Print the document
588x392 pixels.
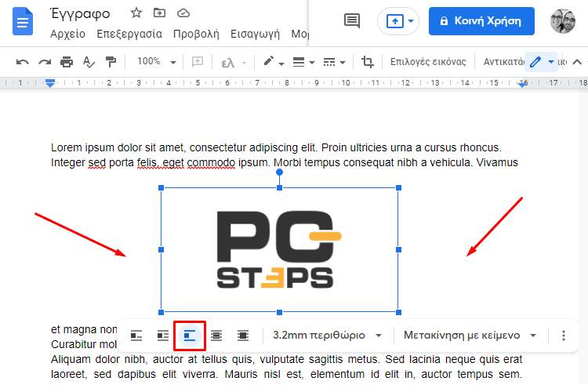click(67, 61)
